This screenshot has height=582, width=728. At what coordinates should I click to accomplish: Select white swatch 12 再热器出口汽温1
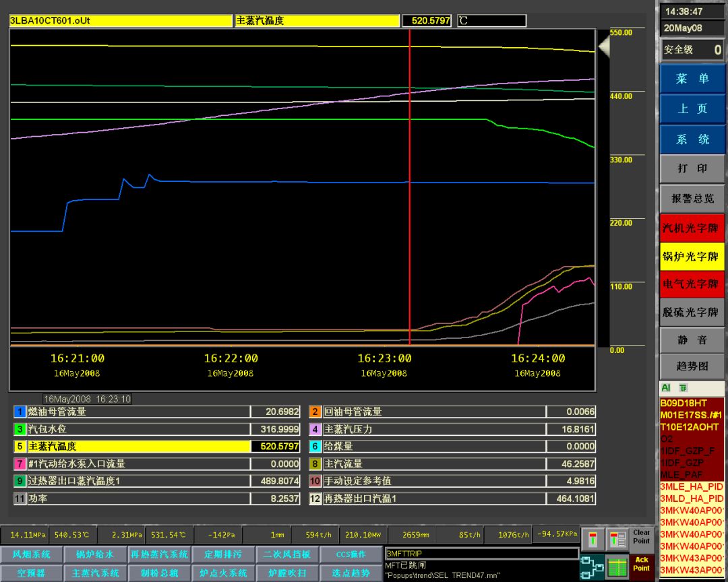tap(315, 498)
